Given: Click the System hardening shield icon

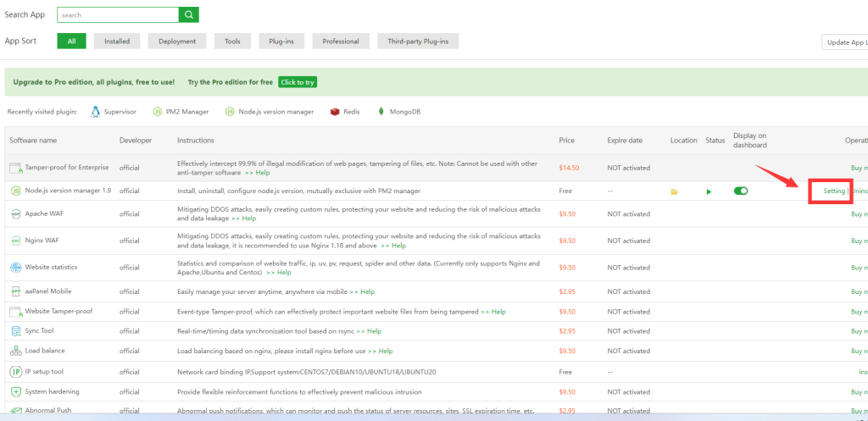Looking at the screenshot, I should click(15, 391).
